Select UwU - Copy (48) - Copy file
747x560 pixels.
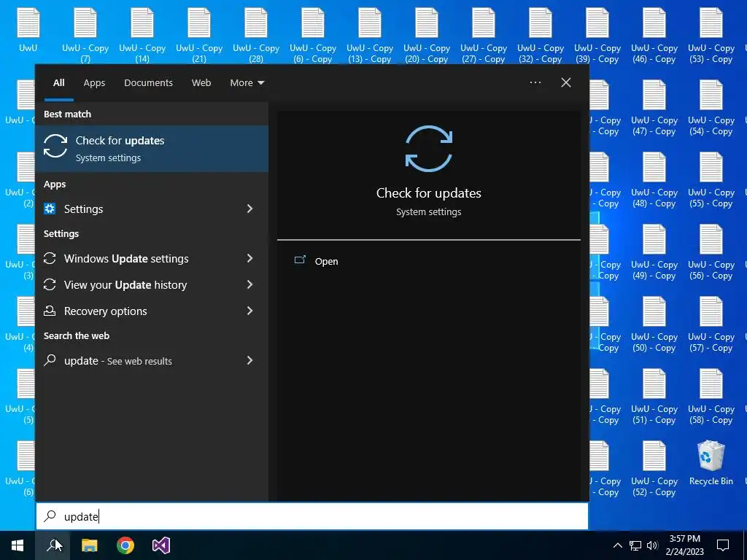pos(654,179)
